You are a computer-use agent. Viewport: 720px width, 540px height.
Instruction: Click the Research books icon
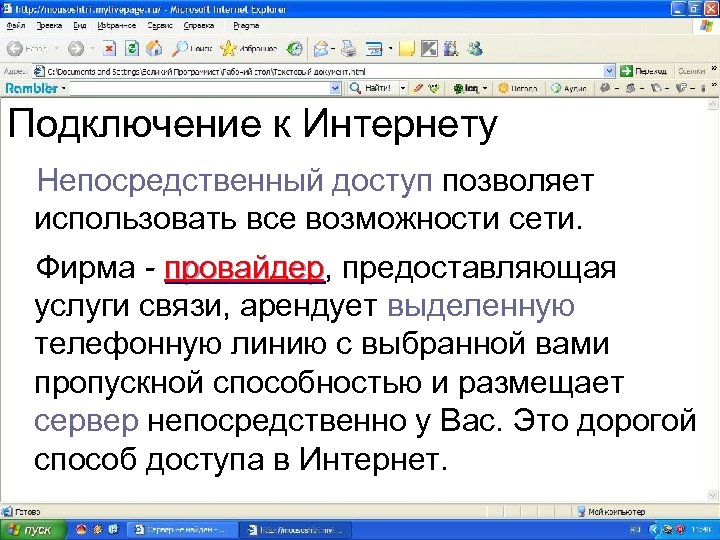[451, 49]
